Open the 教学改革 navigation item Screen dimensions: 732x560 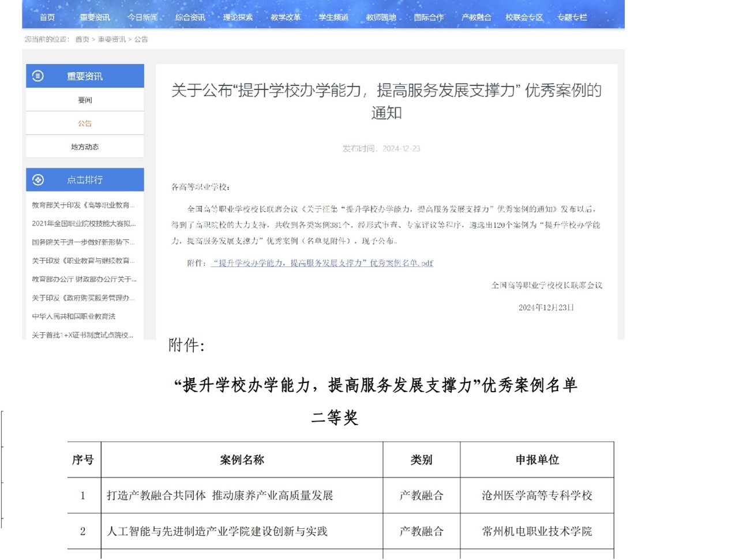286,17
